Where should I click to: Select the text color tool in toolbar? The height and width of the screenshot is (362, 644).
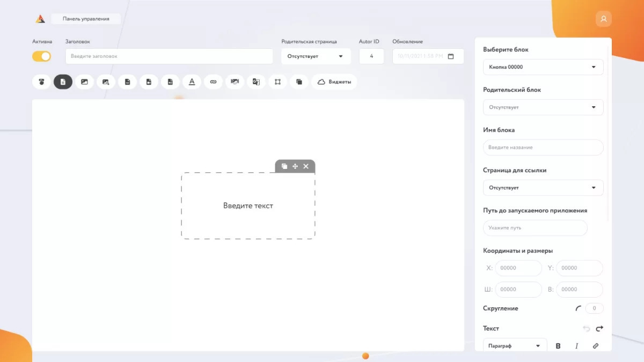coord(192,82)
